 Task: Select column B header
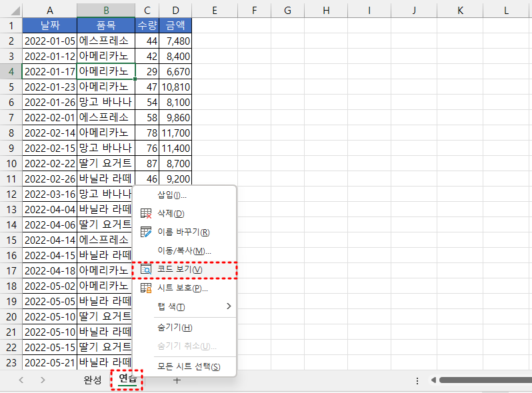[x=105, y=10]
